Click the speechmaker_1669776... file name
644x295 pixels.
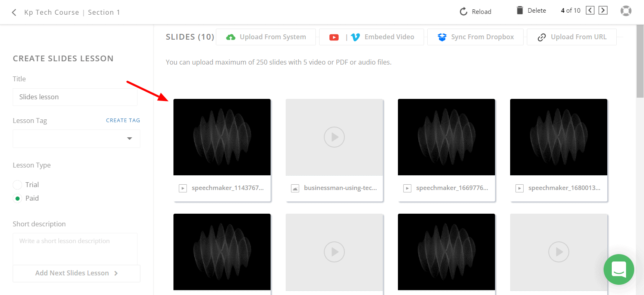coord(452,188)
